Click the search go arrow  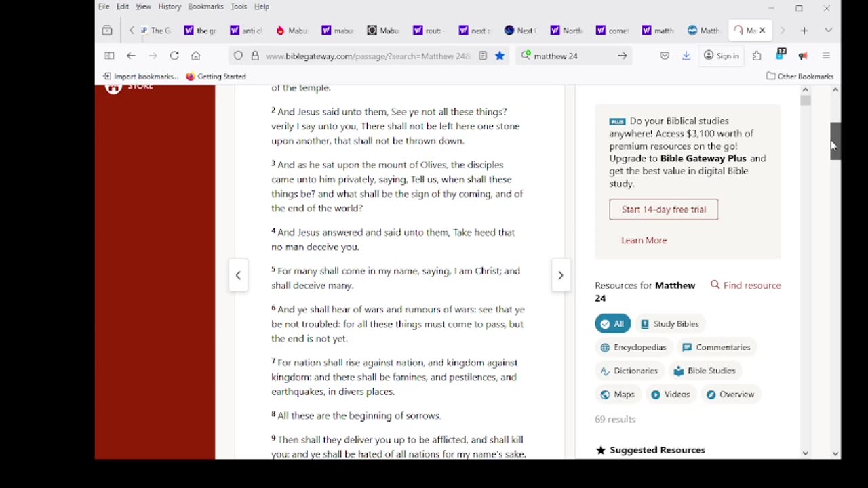622,56
